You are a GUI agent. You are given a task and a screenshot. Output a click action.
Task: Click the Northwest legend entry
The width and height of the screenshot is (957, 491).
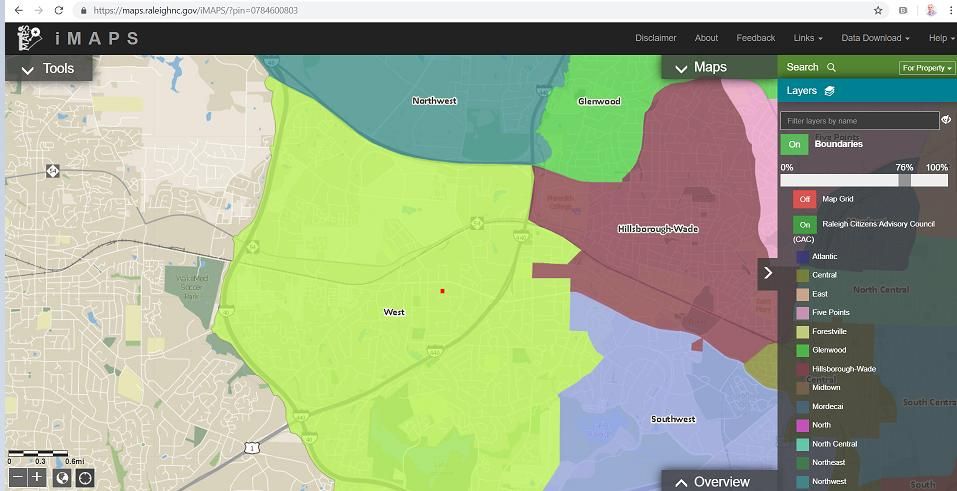pos(829,482)
